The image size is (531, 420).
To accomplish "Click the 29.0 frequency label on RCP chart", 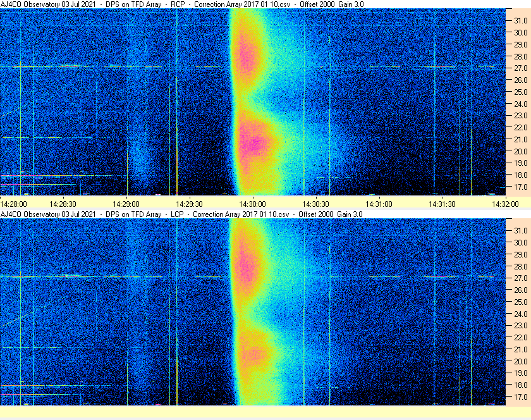I will [521, 45].
